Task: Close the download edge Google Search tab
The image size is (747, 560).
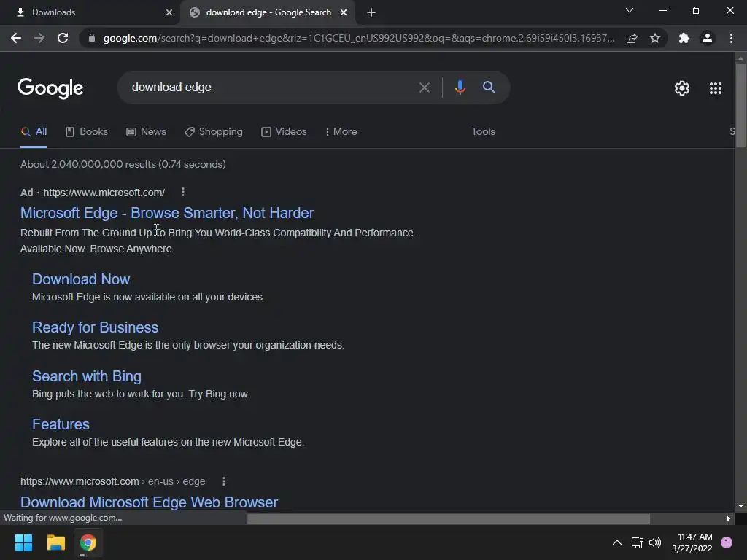Action: (344, 12)
